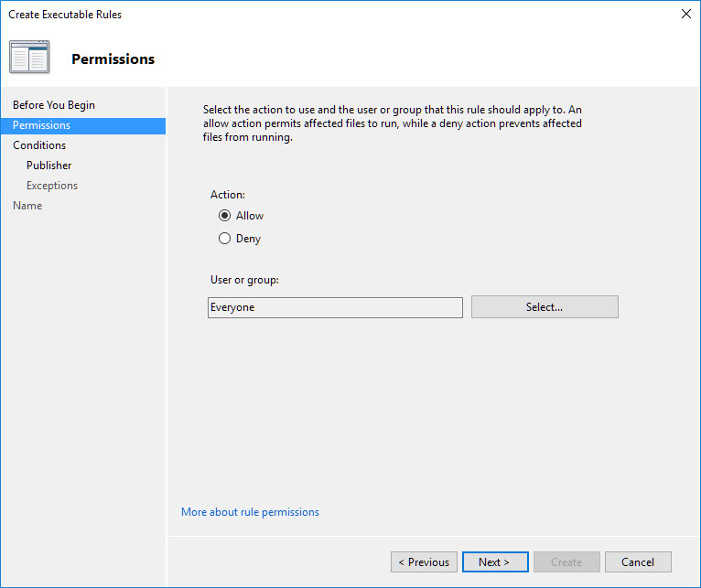
Task: Close the Create Executable Rules dialog
Action: (685, 14)
